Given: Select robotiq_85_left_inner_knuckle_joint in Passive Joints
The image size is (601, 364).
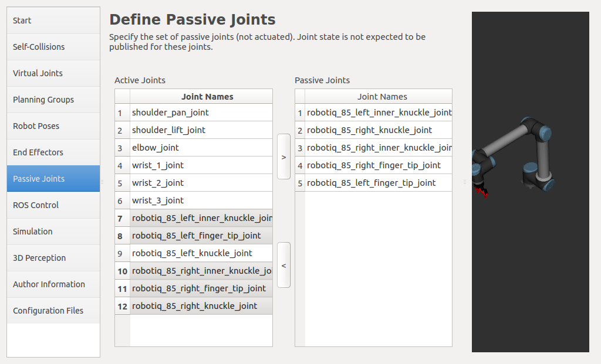Looking at the screenshot, I should click(x=379, y=113).
